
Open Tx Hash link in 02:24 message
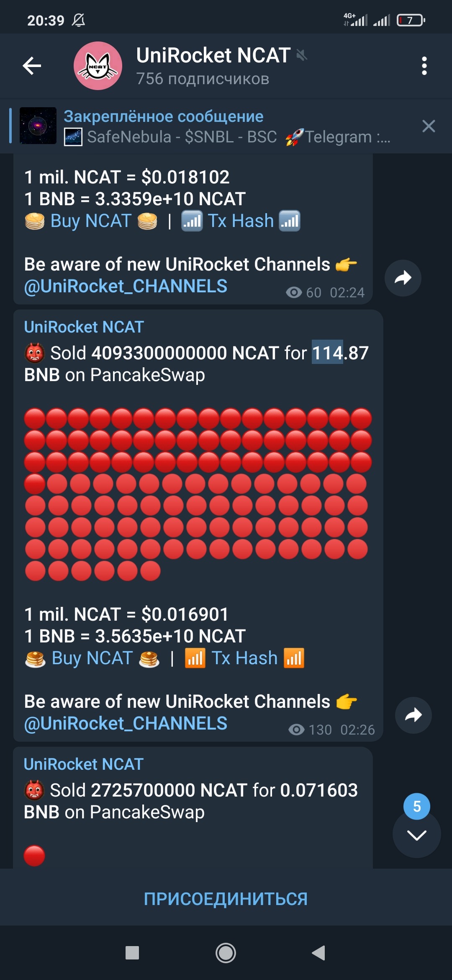click(241, 221)
